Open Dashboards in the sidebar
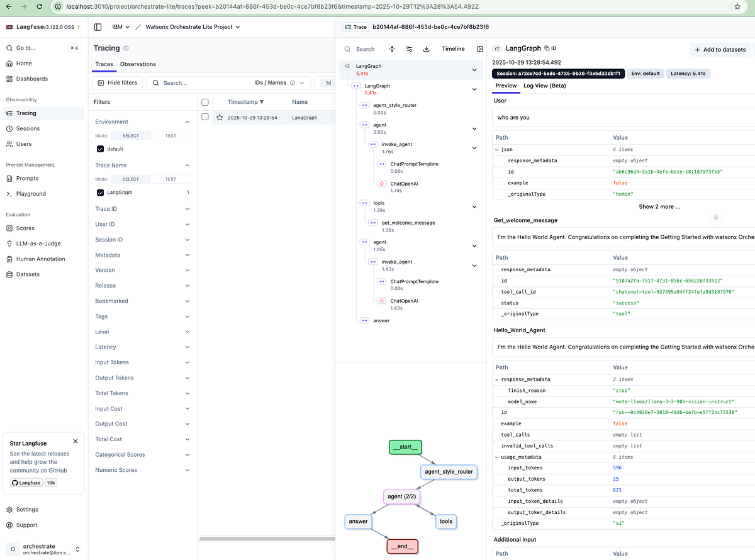This screenshot has width=755, height=560. pyautogui.click(x=31, y=79)
